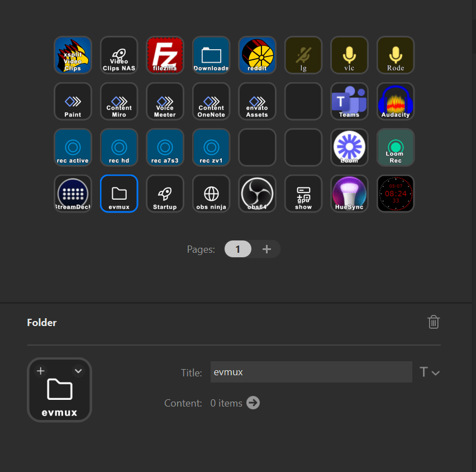Open the Downloads folder key
The width and height of the screenshot is (476, 472).
point(211,55)
